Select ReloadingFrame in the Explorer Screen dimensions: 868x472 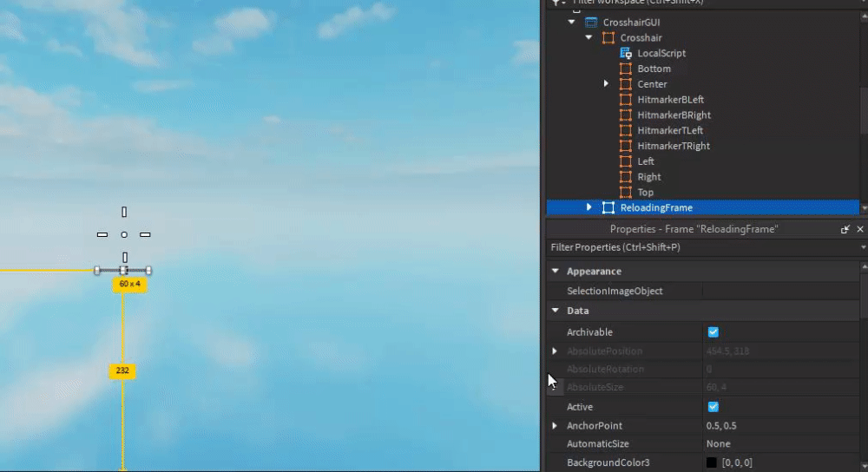(x=656, y=207)
